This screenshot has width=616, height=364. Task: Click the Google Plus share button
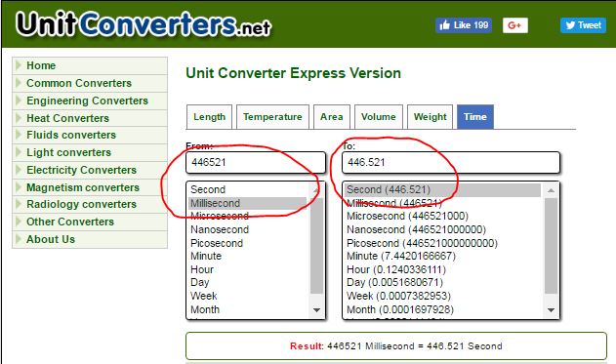(x=515, y=25)
